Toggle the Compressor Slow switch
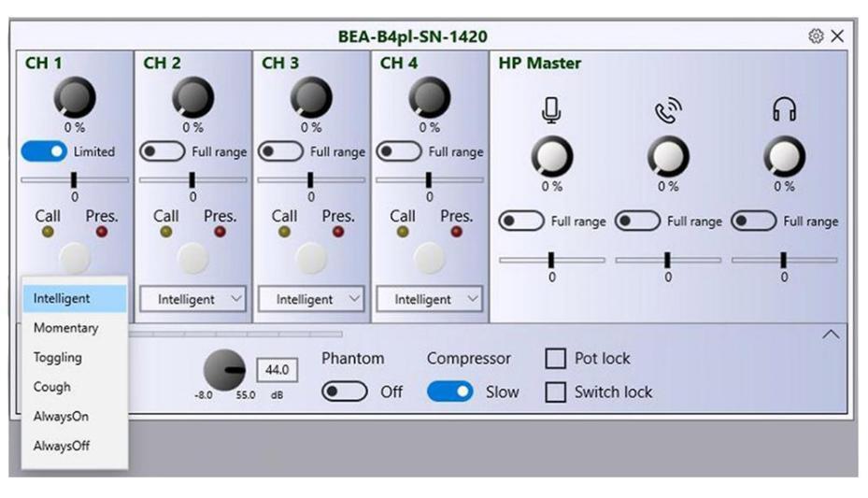Viewport: 868px width, 498px height. (450, 391)
